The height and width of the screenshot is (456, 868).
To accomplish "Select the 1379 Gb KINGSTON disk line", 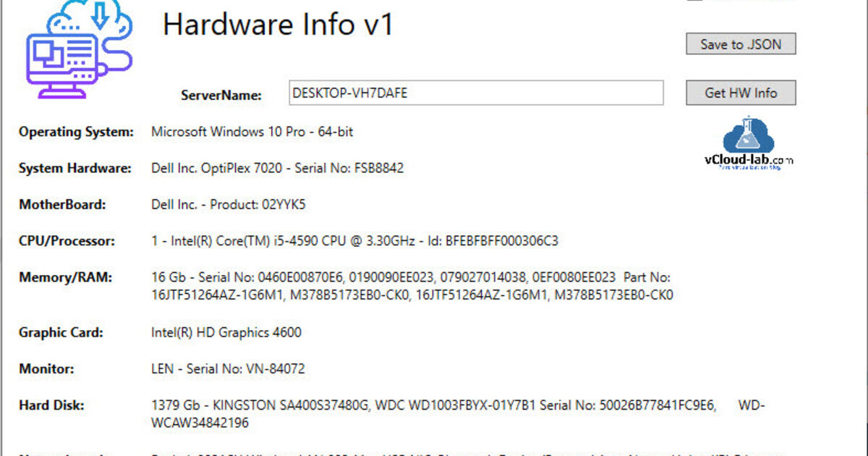I will [458, 405].
